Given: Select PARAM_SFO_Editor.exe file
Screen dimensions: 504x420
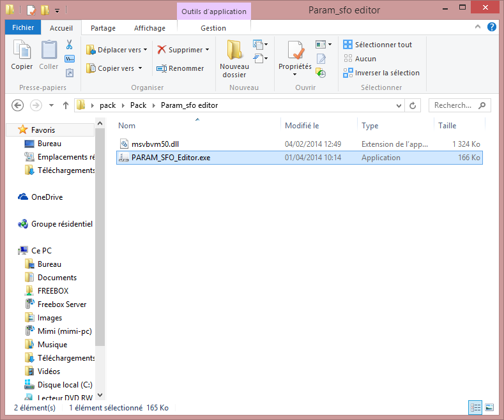Looking at the screenshot, I should (x=299, y=158).
